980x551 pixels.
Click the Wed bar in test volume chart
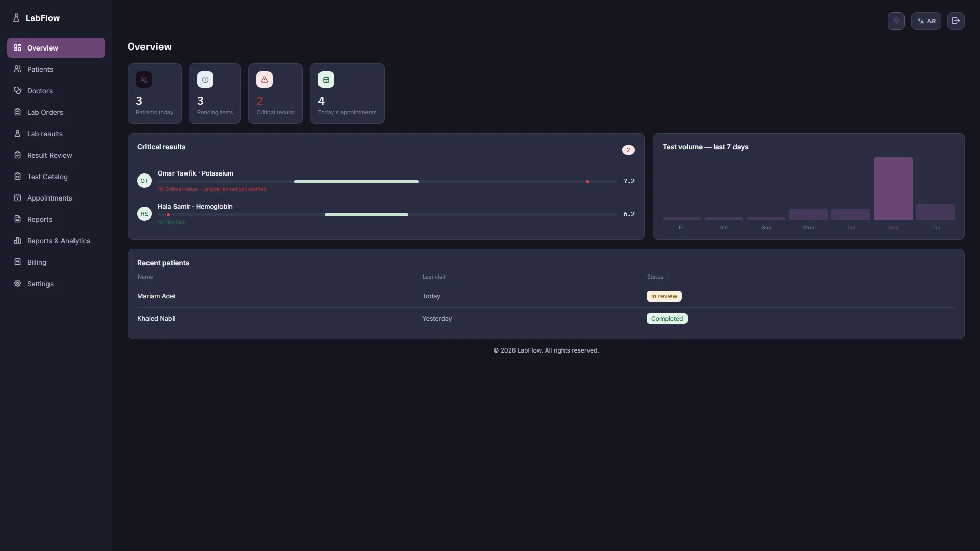click(x=893, y=188)
